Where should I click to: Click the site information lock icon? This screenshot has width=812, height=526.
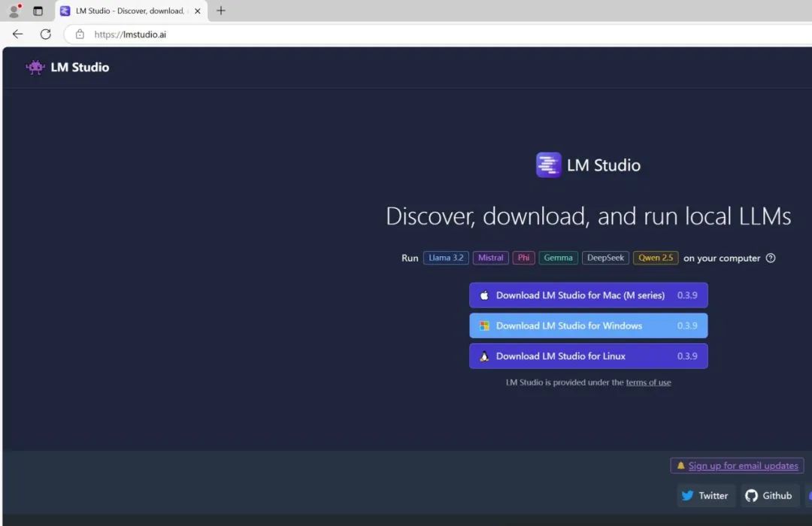pyautogui.click(x=80, y=34)
